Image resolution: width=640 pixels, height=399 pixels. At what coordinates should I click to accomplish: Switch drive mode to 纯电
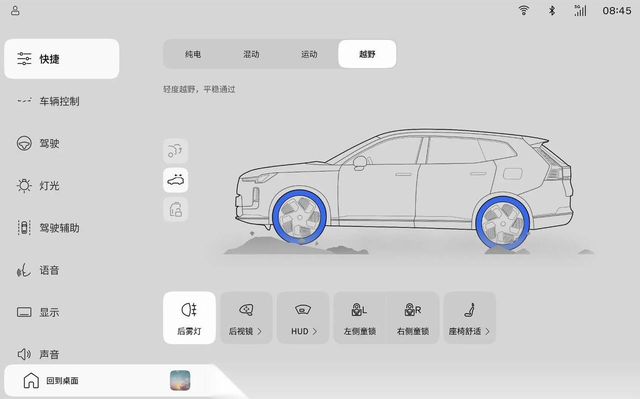coord(193,54)
